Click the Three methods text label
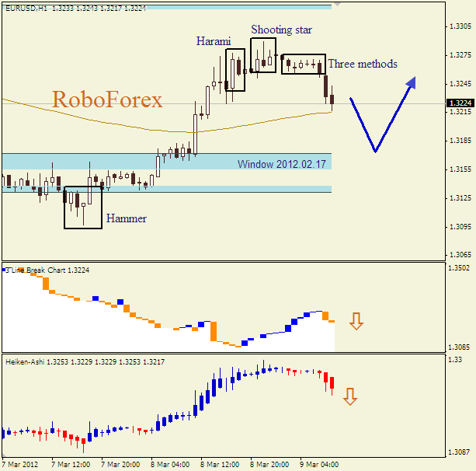Screen dimensions: 476x471 click(x=362, y=64)
